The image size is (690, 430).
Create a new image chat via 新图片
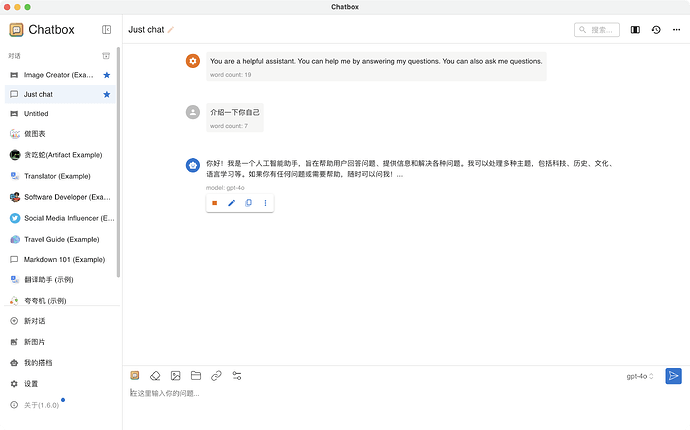tap(60, 342)
